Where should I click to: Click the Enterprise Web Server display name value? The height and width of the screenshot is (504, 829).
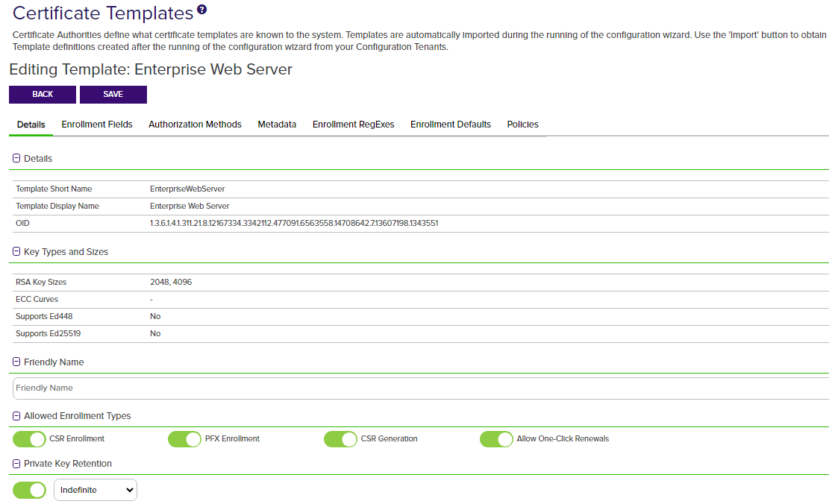(x=190, y=206)
